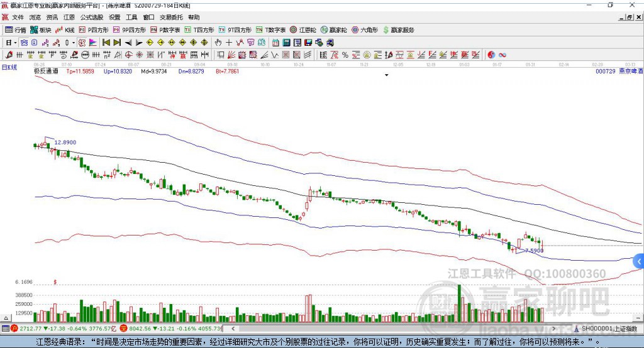644x348 pixels.
Task: Open the 公式选股 menu
Action: (92, 17)
